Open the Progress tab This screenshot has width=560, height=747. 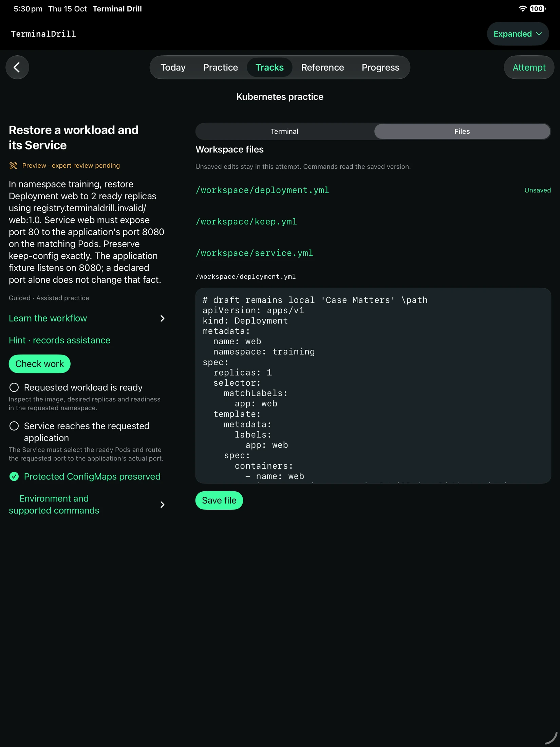[x=380, y=67]
